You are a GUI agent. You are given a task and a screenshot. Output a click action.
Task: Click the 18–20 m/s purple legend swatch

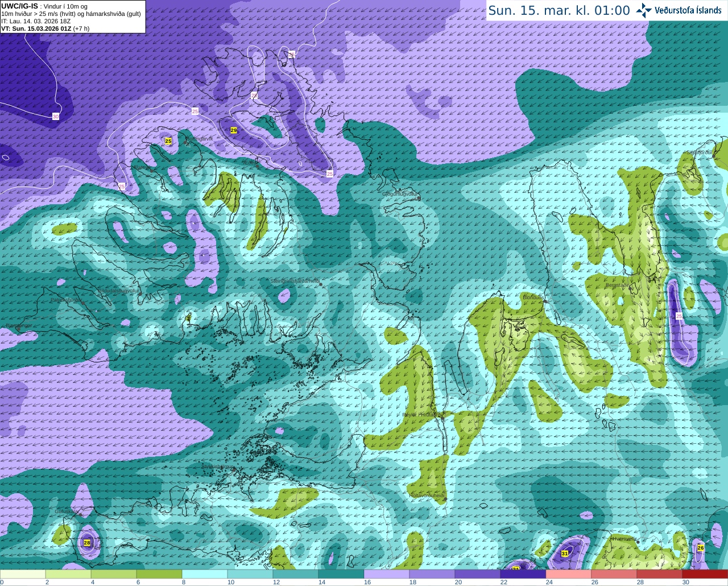(432, 574)
